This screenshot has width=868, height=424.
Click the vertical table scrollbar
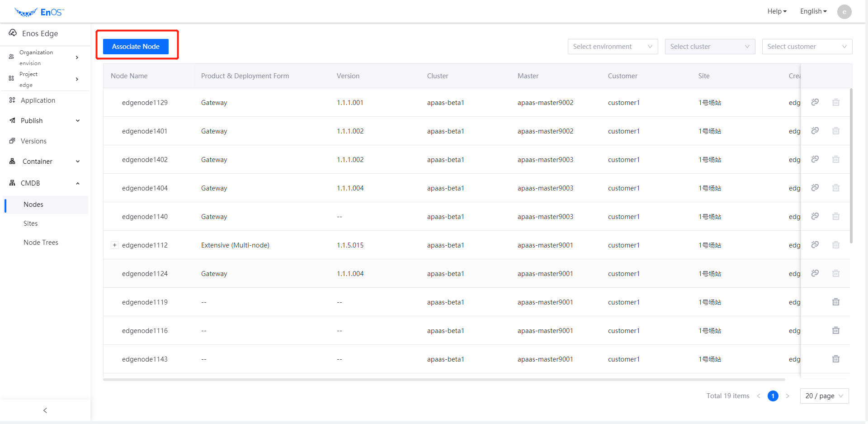point(851,166)
